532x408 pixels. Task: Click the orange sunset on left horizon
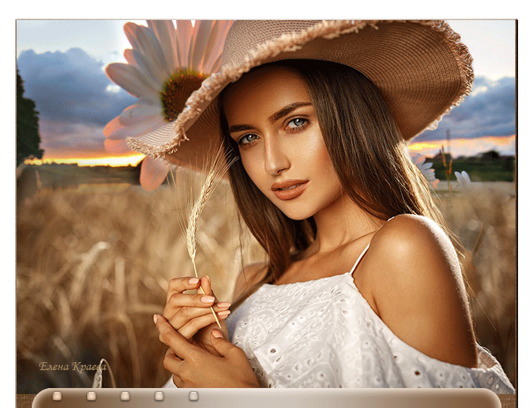[x=100, y=159]
